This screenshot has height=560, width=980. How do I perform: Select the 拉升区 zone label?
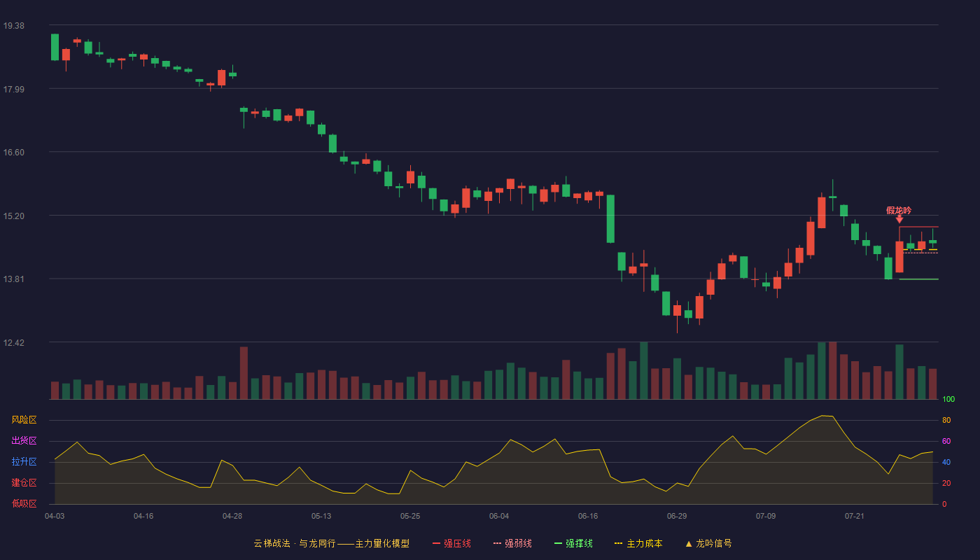click(24, 462)
